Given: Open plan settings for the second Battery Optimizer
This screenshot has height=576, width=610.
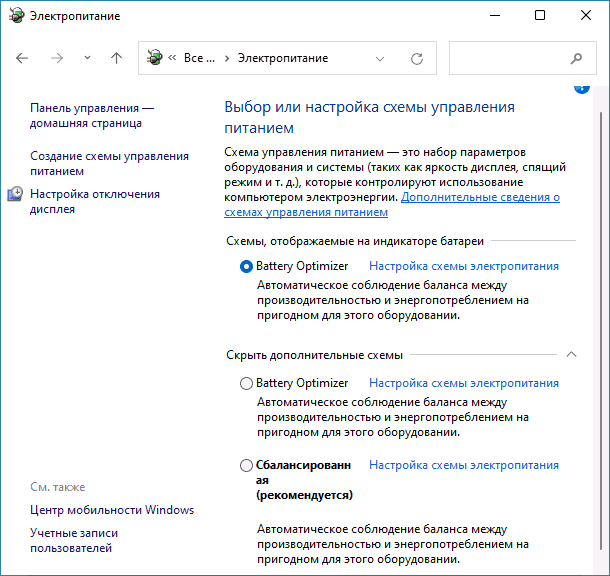Looking at the screenshot, I should (x=464, y=383).
